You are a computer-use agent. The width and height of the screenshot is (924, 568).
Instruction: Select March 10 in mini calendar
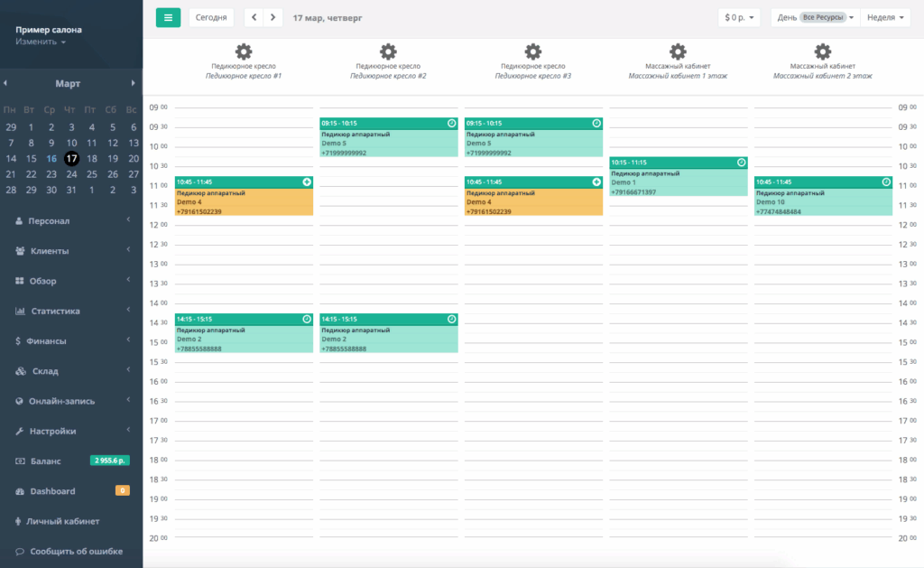coord(71,143)
